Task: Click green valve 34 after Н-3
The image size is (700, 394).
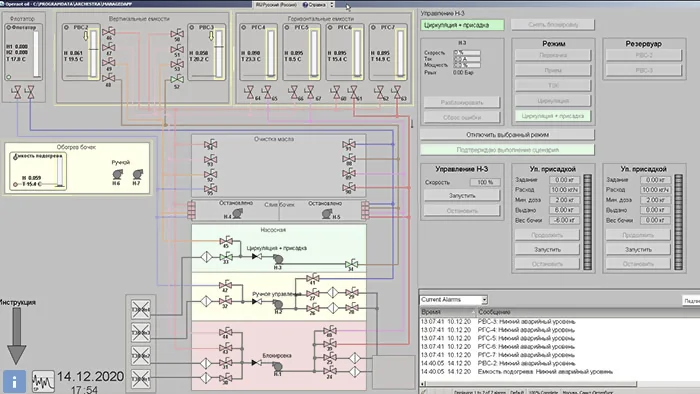Action: click(x=351, y=264)
